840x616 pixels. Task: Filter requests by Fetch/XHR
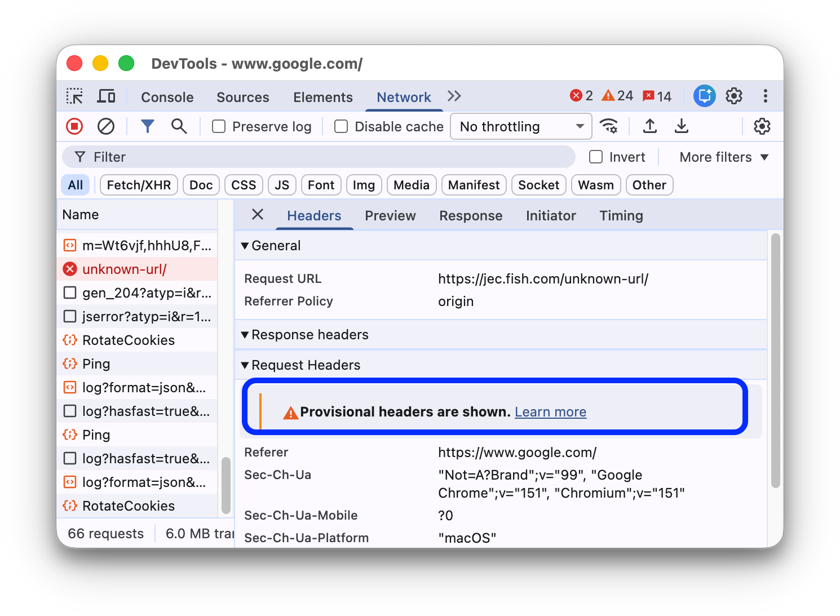click(139, 185)
